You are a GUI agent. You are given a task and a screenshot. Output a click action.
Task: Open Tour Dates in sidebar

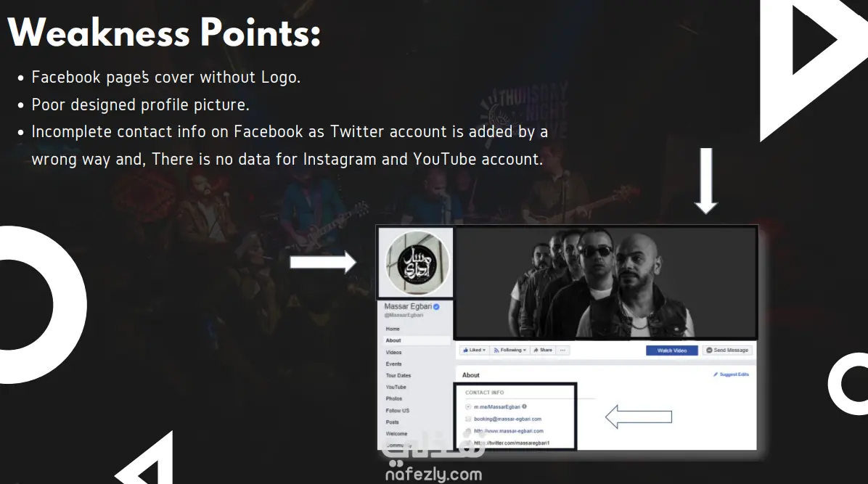pyautogui.click(x=398, y=375)
